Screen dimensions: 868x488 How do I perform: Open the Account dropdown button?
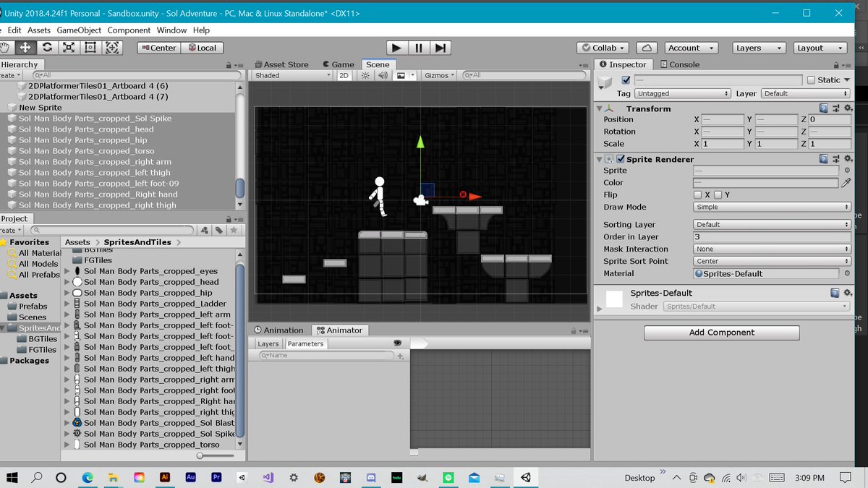pyautogui.click(x=691, y=48)
